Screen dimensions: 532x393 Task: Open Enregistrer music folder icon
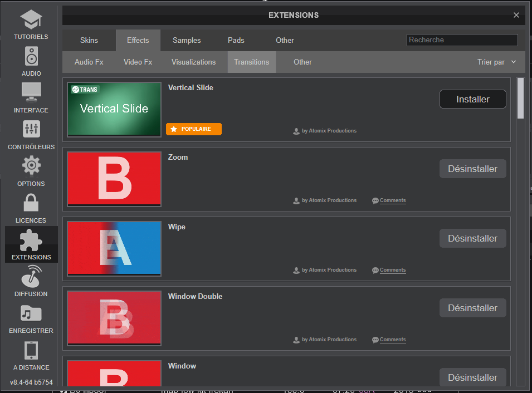tap(31, 313)
